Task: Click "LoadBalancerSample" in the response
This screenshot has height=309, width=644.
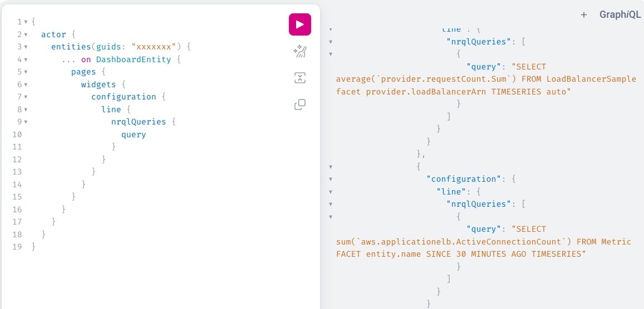Action: pos(592,79)
